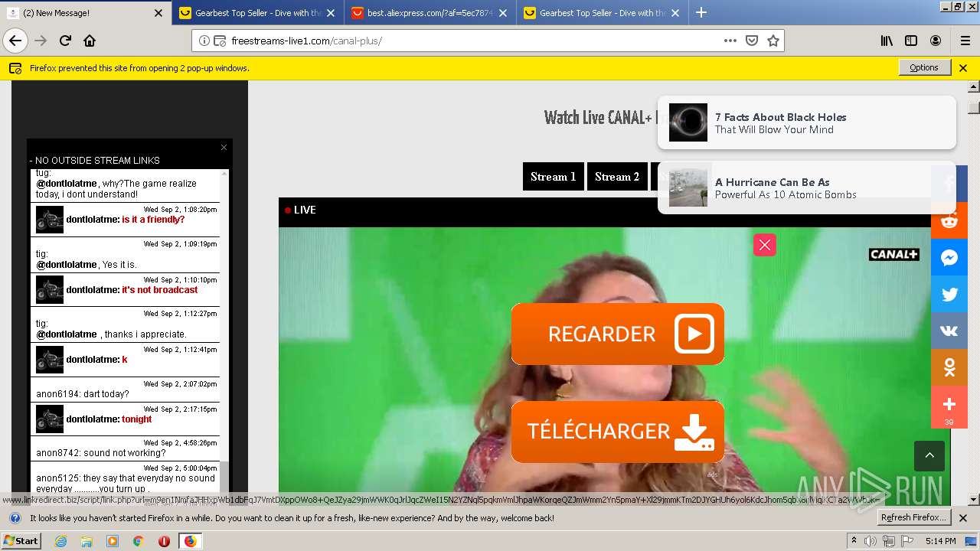Share page on Reddit

tap(949, 221)
